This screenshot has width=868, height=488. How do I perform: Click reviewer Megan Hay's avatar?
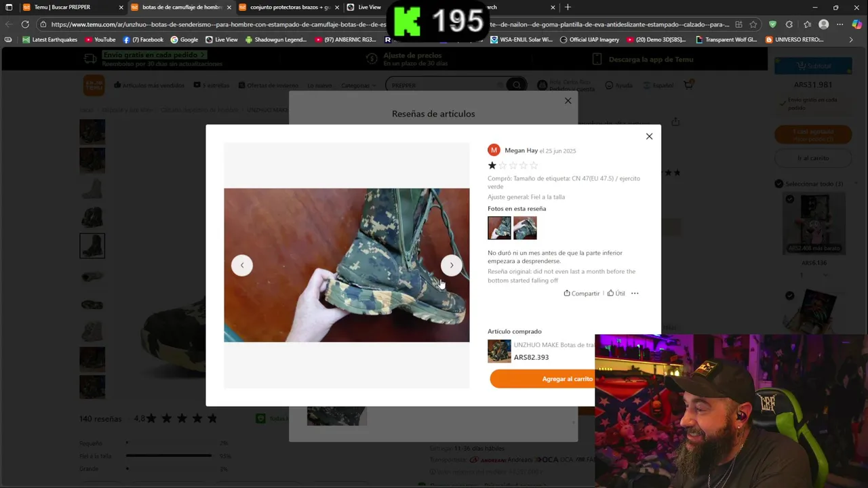(x=494, y=150)
